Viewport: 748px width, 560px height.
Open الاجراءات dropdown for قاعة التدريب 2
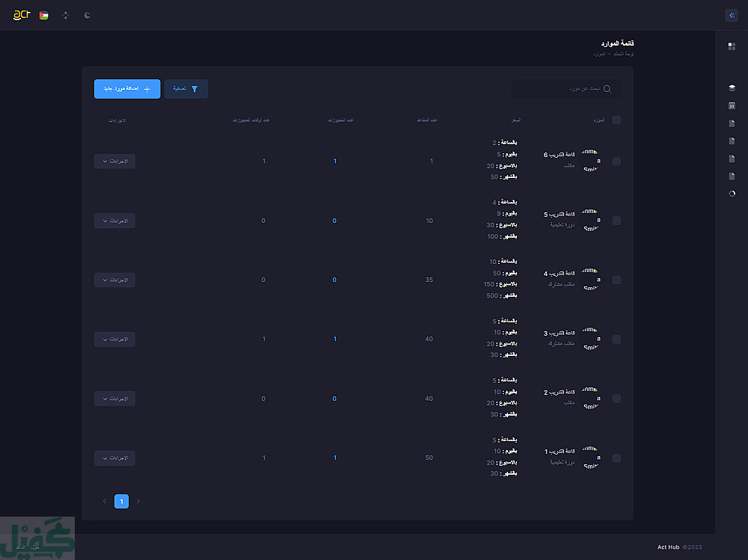115,399
